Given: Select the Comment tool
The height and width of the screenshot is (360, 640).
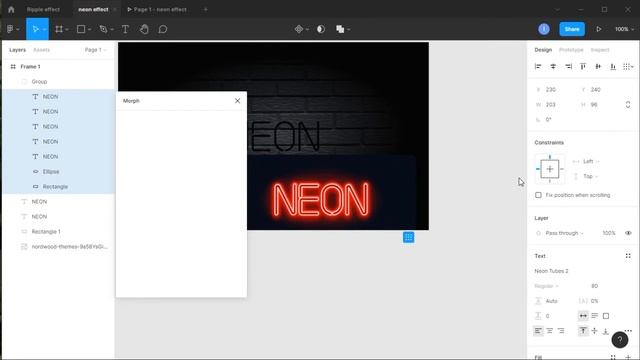Looking at the screenshot, I should [163, 29].
